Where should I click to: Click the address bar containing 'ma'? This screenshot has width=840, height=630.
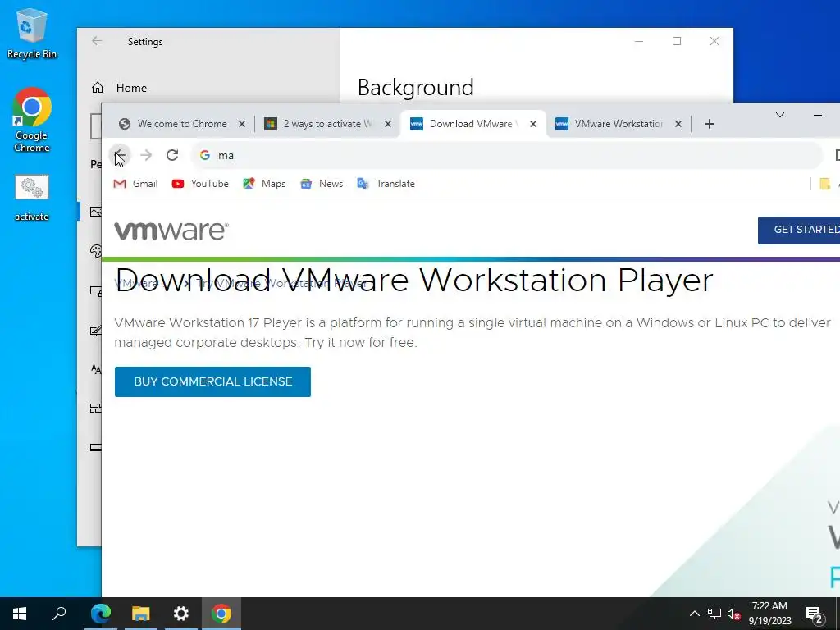506,155
